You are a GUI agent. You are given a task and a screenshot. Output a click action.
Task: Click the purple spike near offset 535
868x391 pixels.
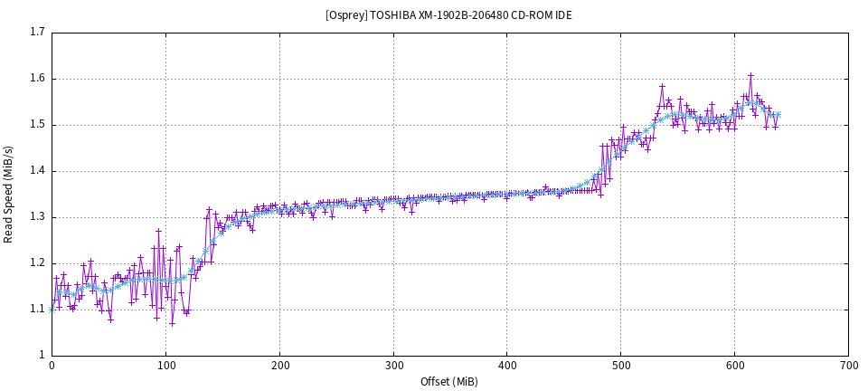pyautogui.click(x=662, y=86)
